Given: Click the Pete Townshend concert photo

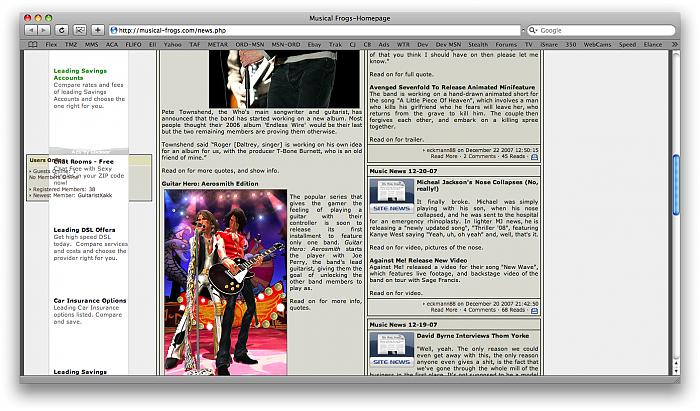Looking at the screenshot, I should 284,79.
